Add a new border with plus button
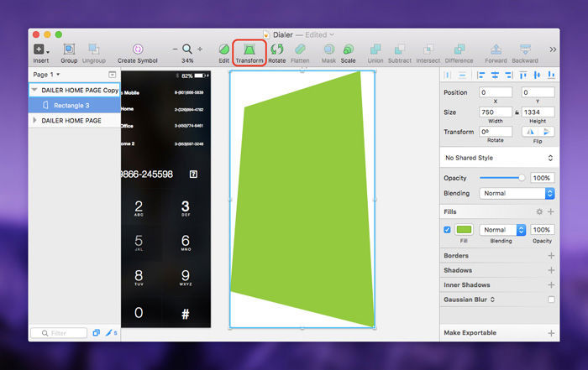This screenshot has width=588, height=370. (551, 256)
